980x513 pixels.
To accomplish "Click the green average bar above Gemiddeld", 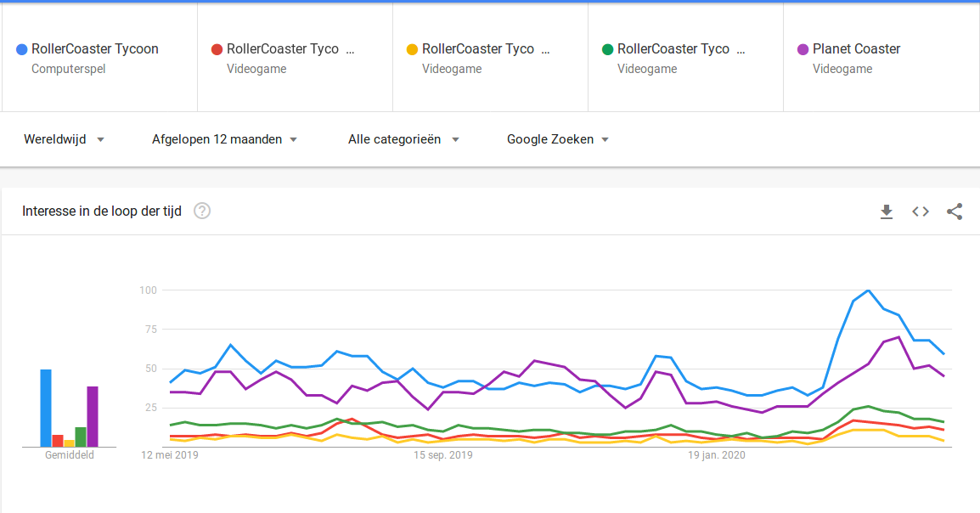I will (81, 437).
